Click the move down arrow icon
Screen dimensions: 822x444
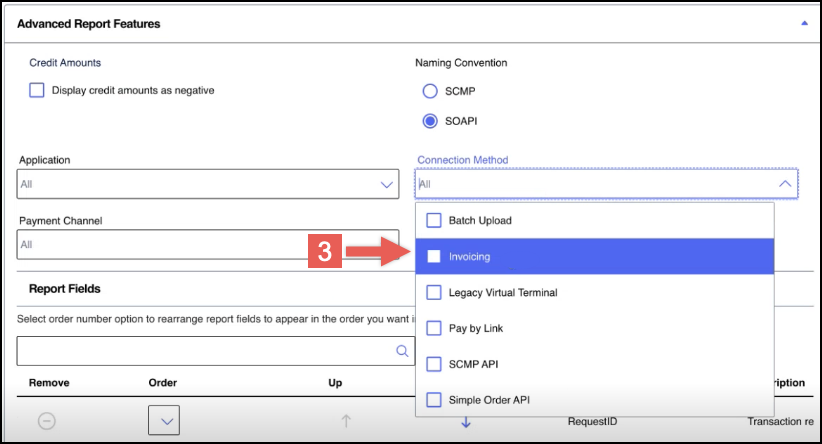(466, 422)
